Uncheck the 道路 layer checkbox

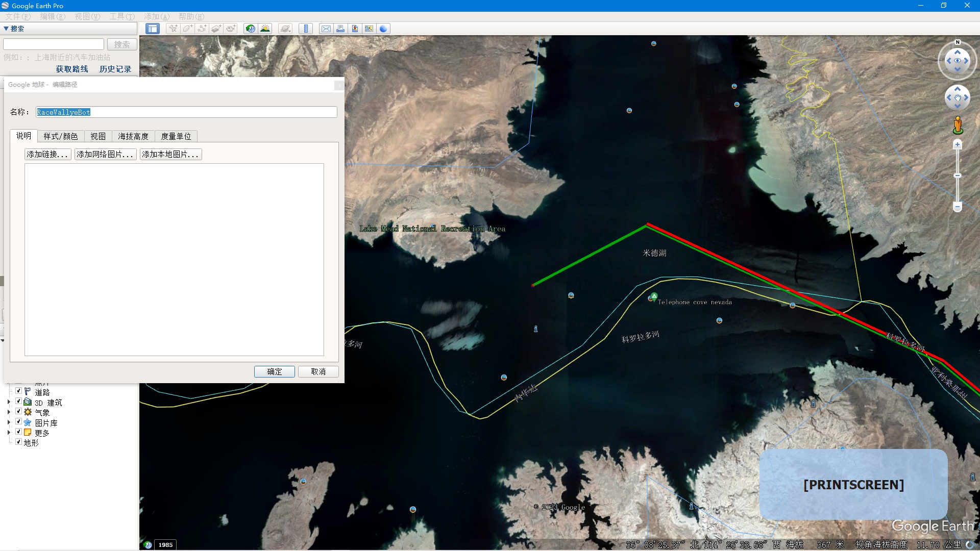[x=18, y=391]
